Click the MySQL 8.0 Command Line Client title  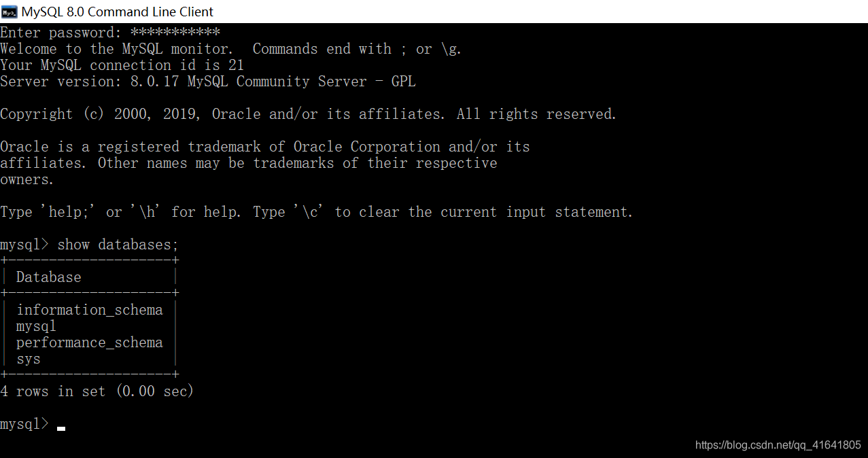coord(118,12)
